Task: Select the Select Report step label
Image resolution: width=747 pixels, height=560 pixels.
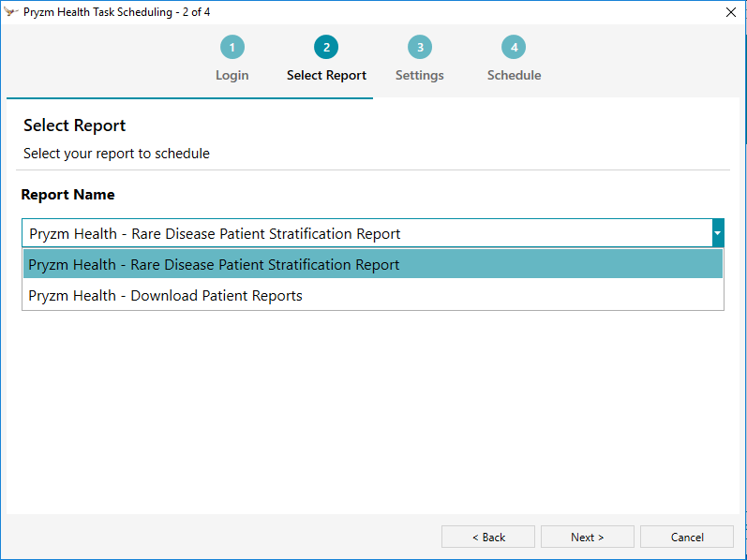Action: [326, 75]
